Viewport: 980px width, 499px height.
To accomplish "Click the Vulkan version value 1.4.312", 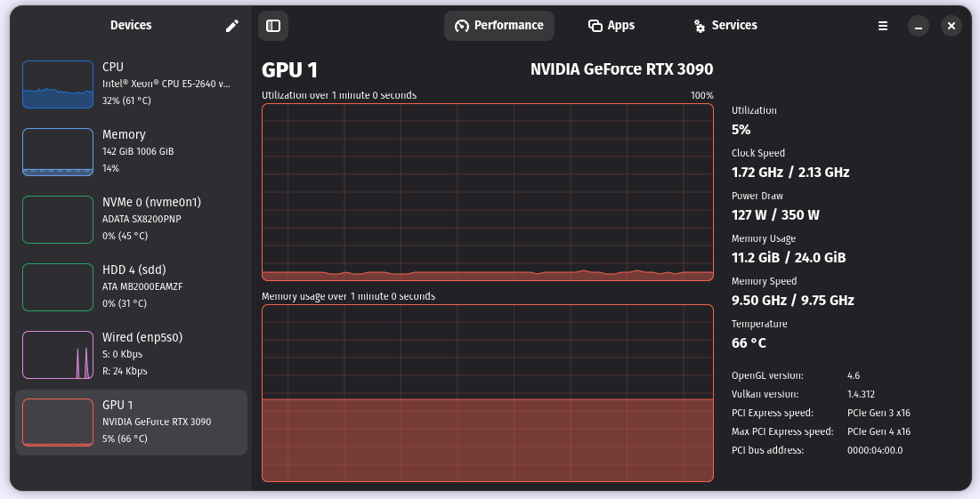I will tap(861, 395).
